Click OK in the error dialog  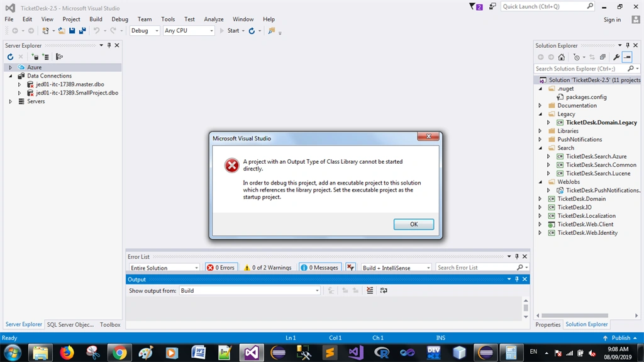click(x=414, y=224)
